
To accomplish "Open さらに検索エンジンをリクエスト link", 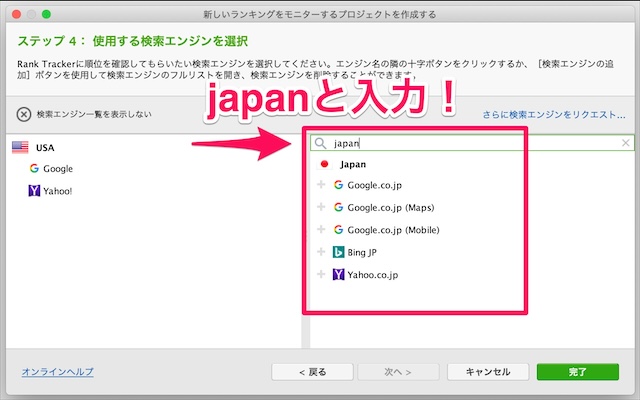I will tap(554, 115).
